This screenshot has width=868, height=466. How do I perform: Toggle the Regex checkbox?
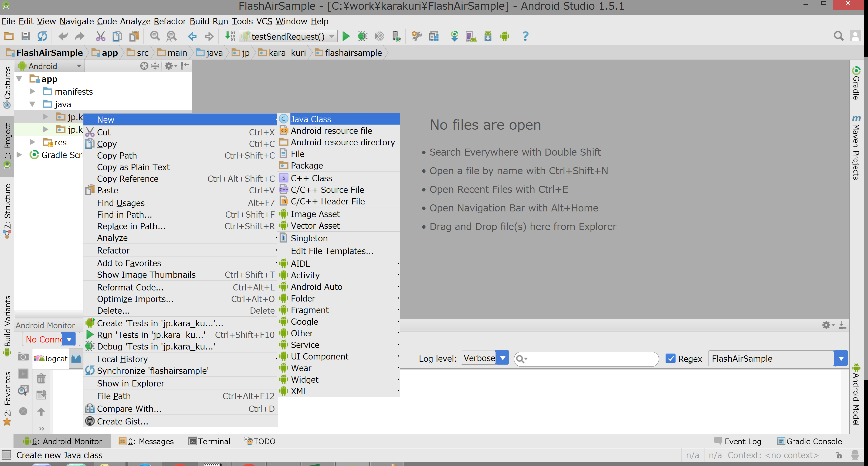click(670, 359)
